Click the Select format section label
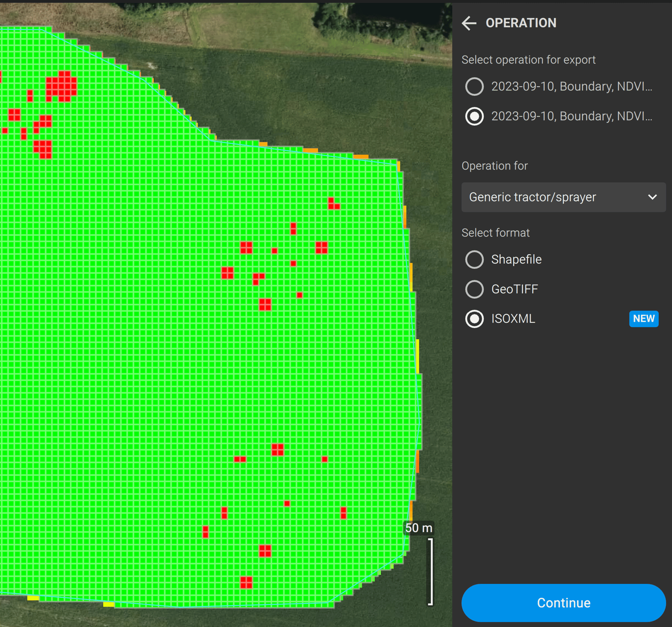The width and height of the screenshot is (672, 627). click(495, 233)
